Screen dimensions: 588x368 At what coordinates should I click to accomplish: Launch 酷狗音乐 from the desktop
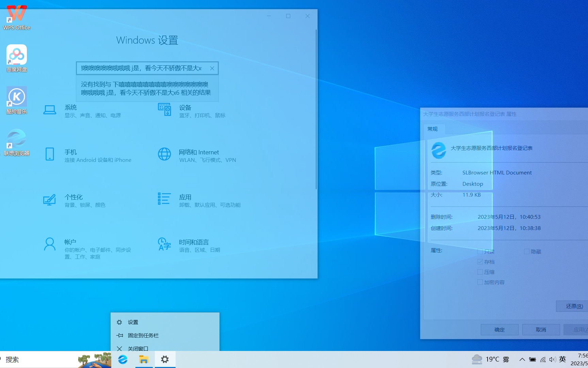coord(17,100)
